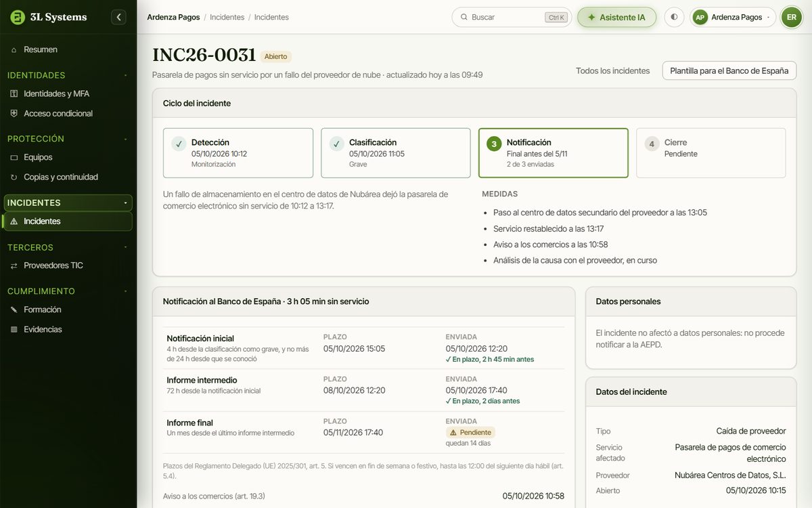Click Ardenza Pagos breadcrumb
The height and width of the screenshot is (508, 812).
click(173, 17)
